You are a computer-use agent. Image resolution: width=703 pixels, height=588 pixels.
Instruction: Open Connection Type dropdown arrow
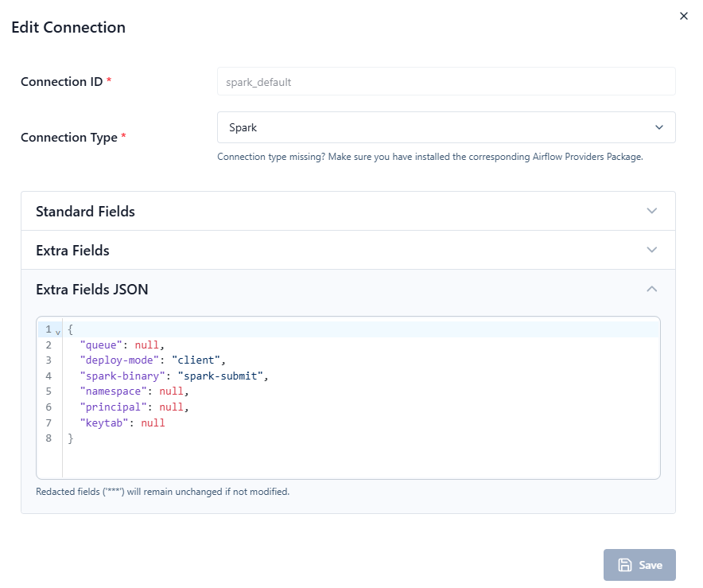click(x=658, y=127)
